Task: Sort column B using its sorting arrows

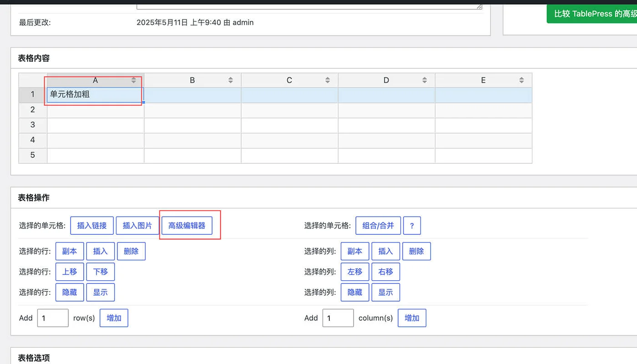Action: click(231, 80)
